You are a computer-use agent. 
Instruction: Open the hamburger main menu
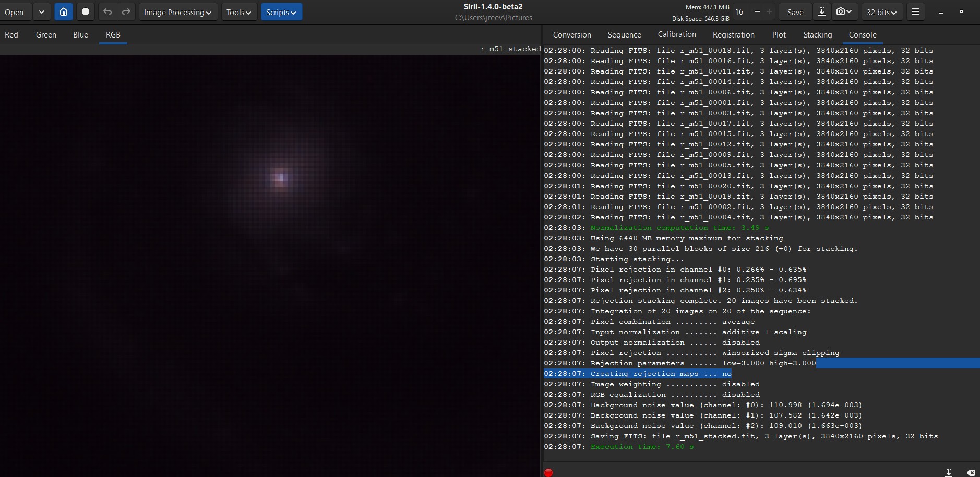[x=916, y=12]
